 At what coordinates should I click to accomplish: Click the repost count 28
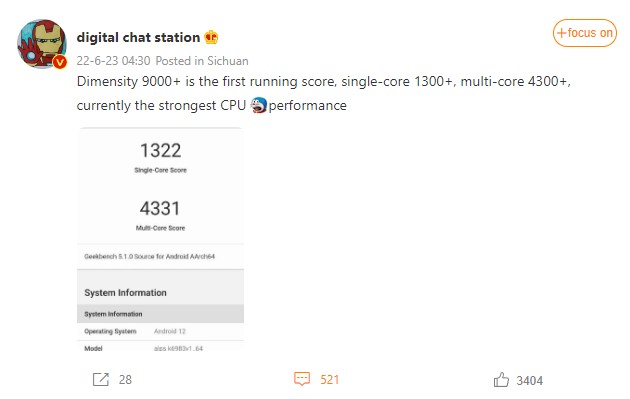[x=125, y=380]
